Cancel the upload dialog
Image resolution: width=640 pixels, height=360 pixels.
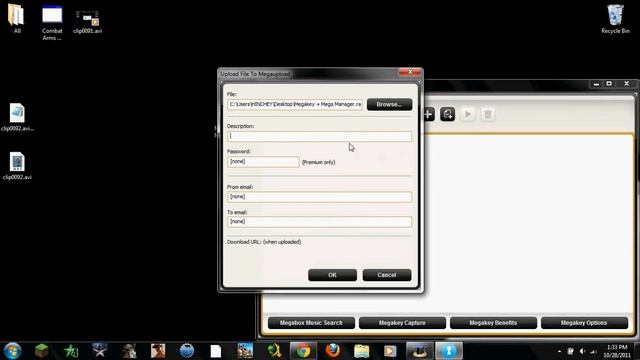(x=387, y=275)
